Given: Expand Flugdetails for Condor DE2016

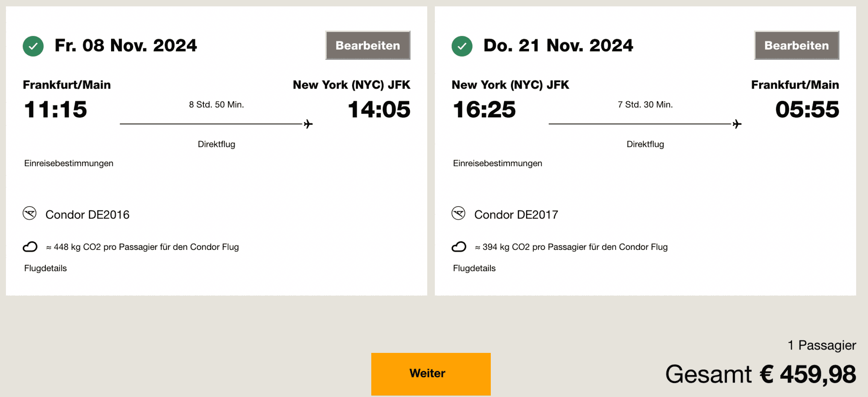Looking at the screenshot, I should (45, 268).
